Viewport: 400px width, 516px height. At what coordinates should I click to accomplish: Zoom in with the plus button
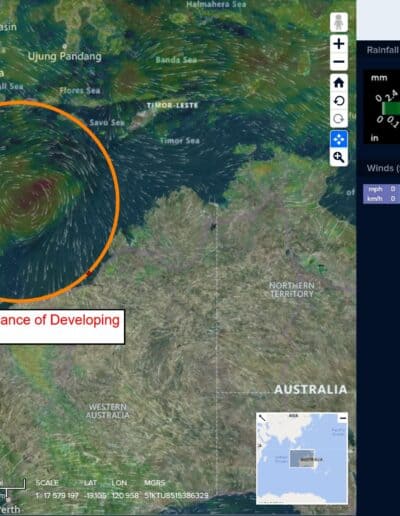point(339,44)
